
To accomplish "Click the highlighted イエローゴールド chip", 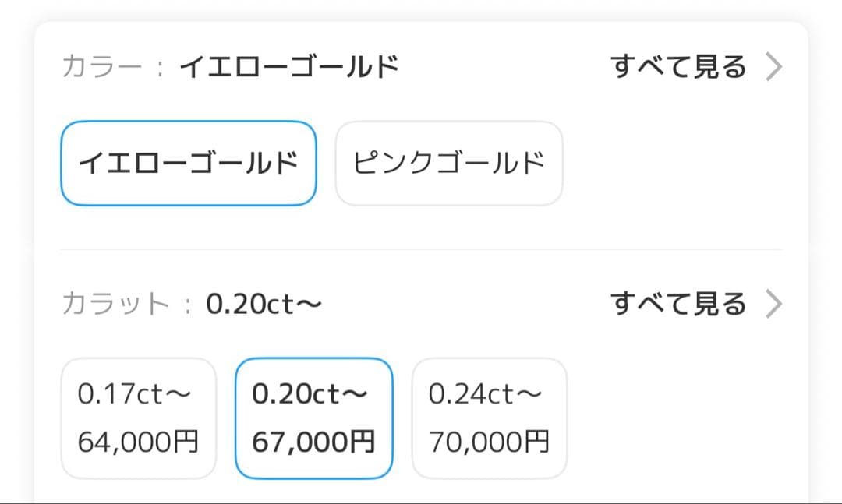I will click(x=188, y=163).
